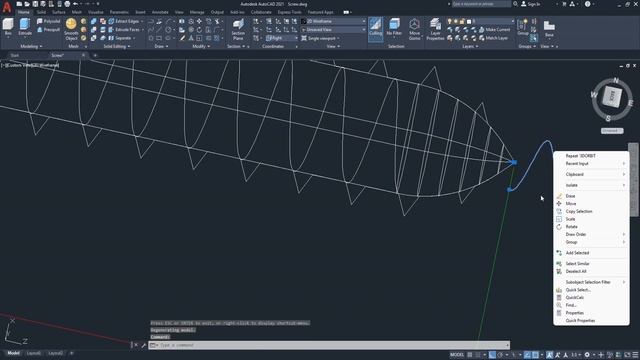Open the AutoCAD application menu logo
Screen dimensions: 640x360
[x=7, y=7]
